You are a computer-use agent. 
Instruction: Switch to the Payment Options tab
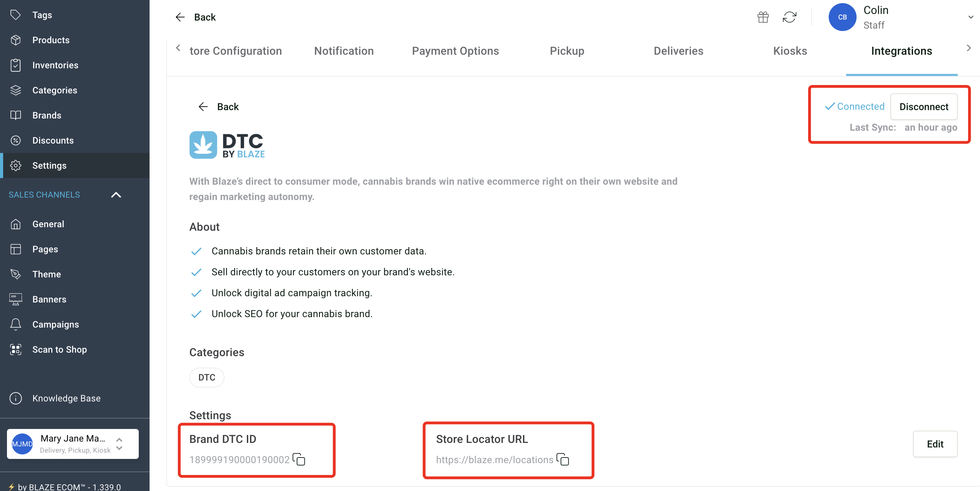point(455,51)
